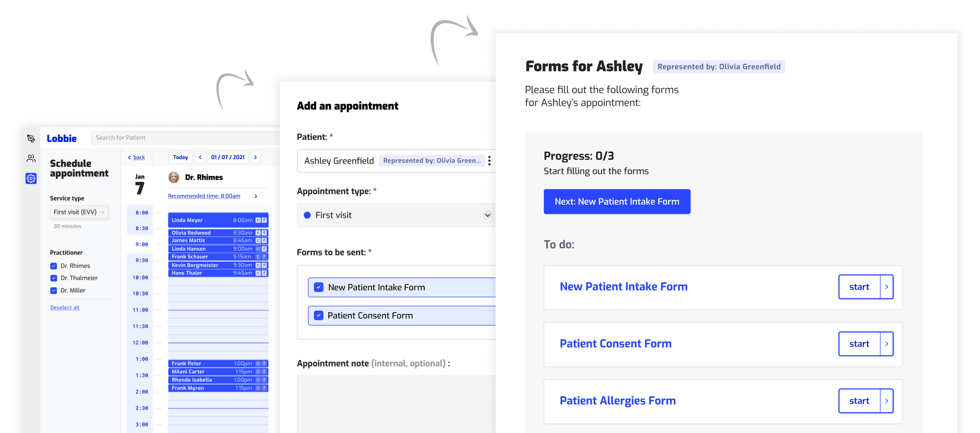Click the Next: New Patient Intake Form button
The width and height of the screenshot is (980, 433).
tap(617, 201)
